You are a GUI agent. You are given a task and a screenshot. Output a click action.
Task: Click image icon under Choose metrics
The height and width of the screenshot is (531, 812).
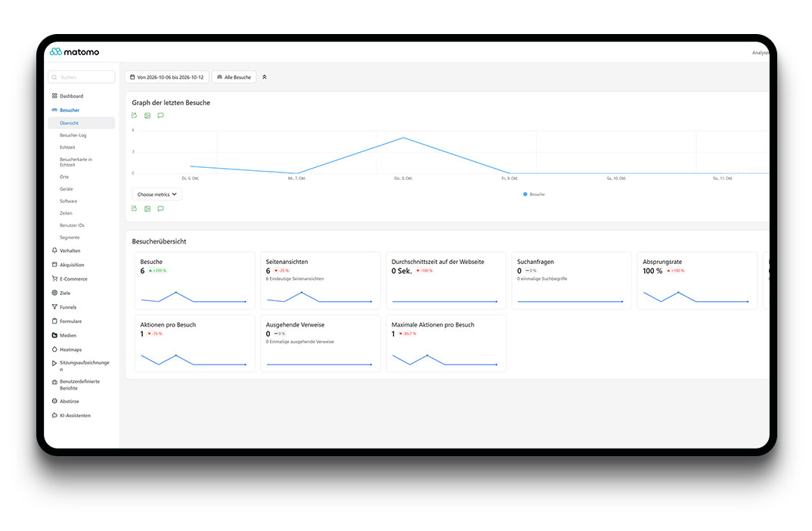coord(147,208)
